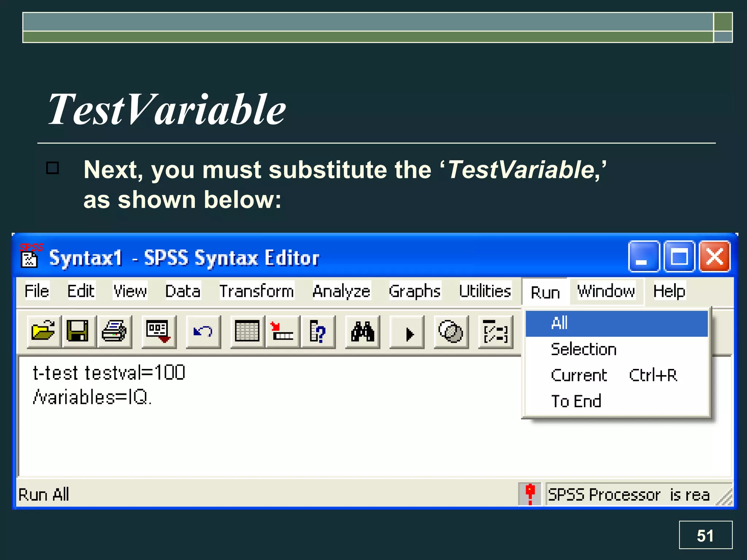
Task: Choose Current Ctrl+R from Run menu
Action: [x=616, y=375]
